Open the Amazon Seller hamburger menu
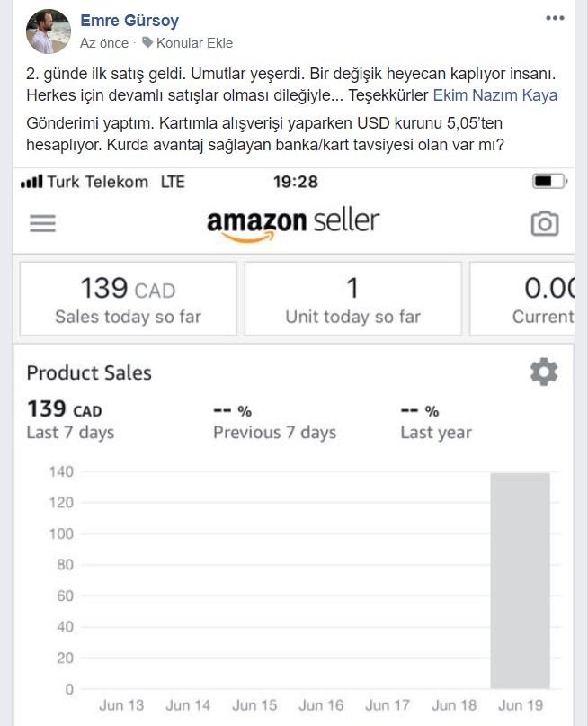Viewport: 588px width, 726px height. tap(42, 223)
